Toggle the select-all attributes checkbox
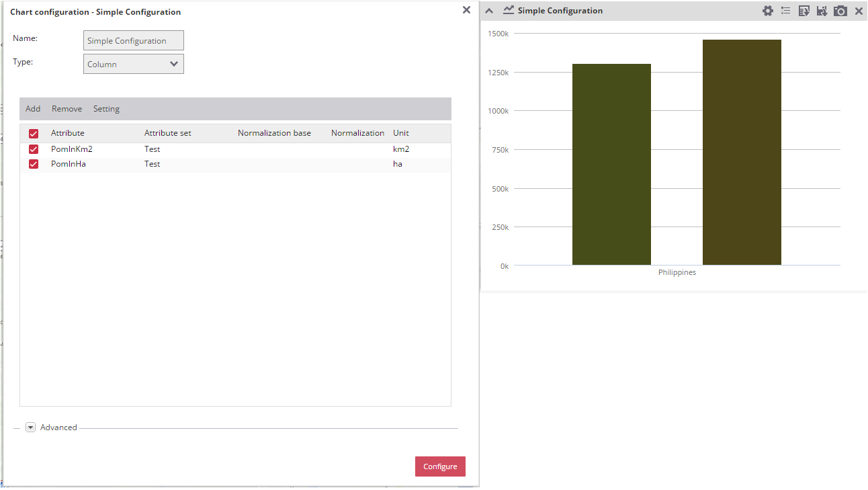The image size is (868, 490). 34,134
